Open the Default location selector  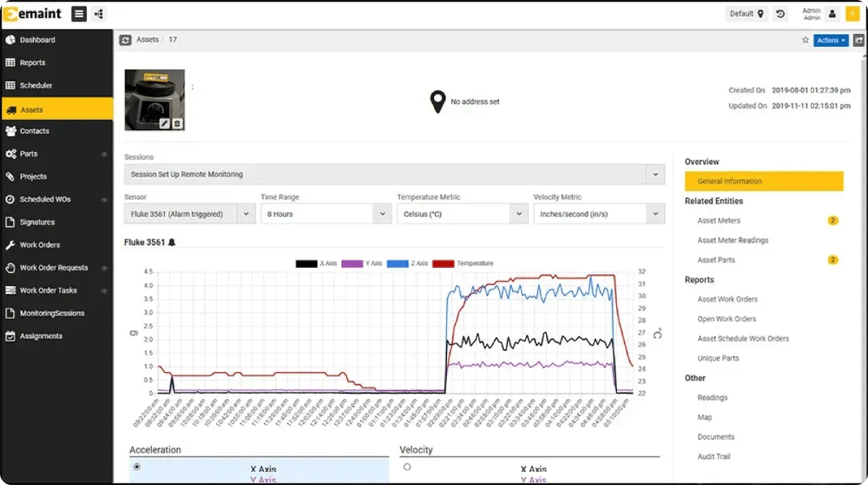click(x=746, y=14)
